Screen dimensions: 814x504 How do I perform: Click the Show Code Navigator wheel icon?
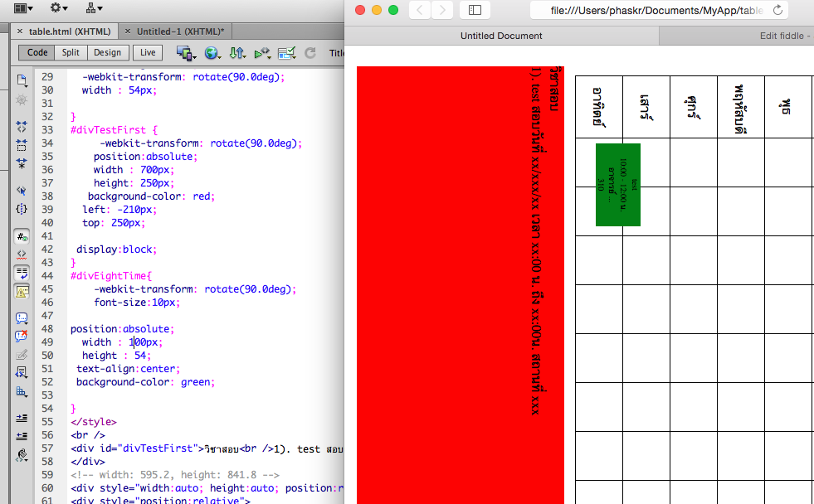point(22,100)
